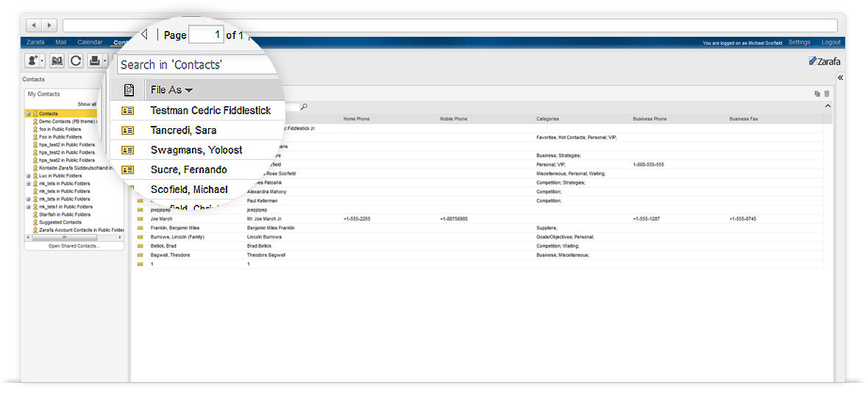This screenshot has width=868, height=394.
Task: Select the 'Mr. Joe March Jr.' cell
Action: [264, 219]
